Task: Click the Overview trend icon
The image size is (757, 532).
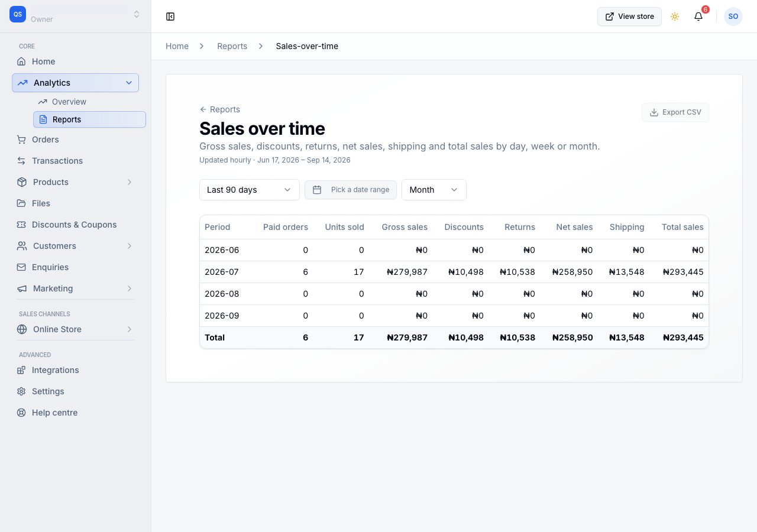Action: pyautogui.click(x=43, y=102)
